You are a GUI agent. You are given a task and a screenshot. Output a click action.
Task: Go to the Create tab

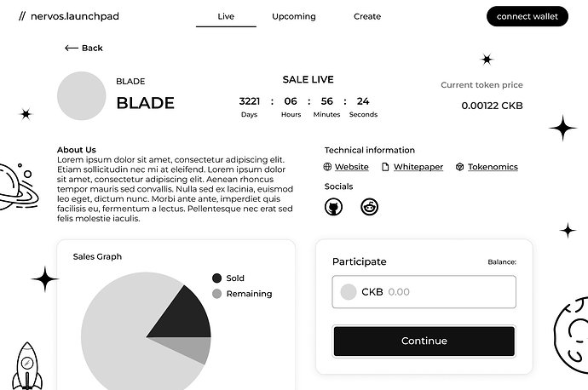(x=367, y=16)
